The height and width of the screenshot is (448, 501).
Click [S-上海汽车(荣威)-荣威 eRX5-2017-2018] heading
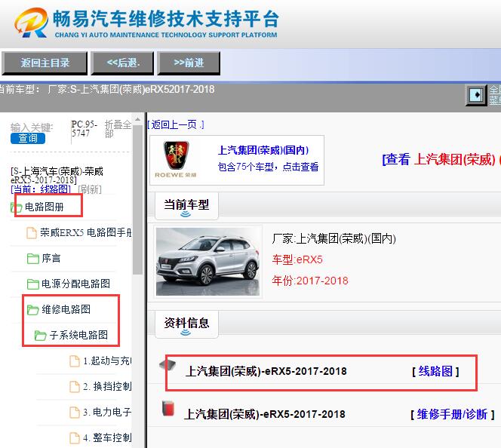(x=57, y=176)
